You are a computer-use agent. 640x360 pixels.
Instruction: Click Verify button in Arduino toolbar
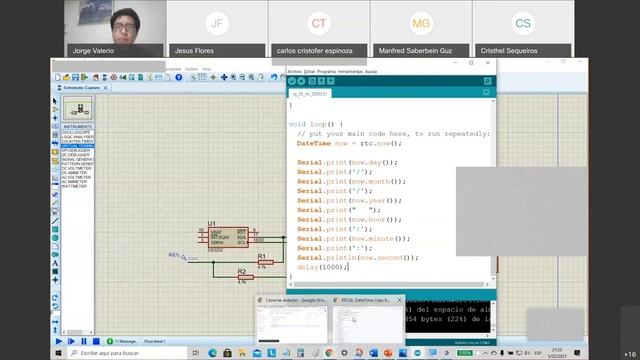[292, 81]
